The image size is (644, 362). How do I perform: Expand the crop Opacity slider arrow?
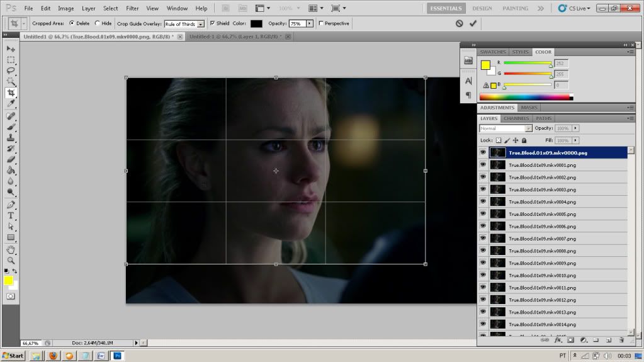309,23
